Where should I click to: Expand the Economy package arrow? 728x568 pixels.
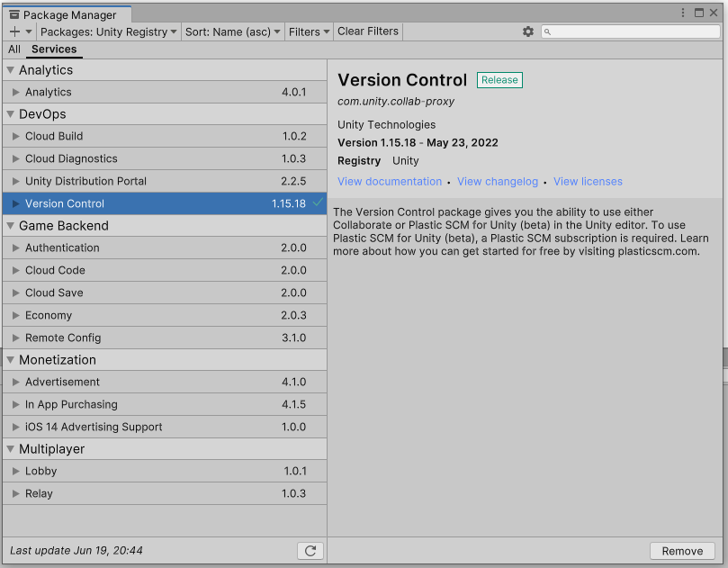[16, 315]
